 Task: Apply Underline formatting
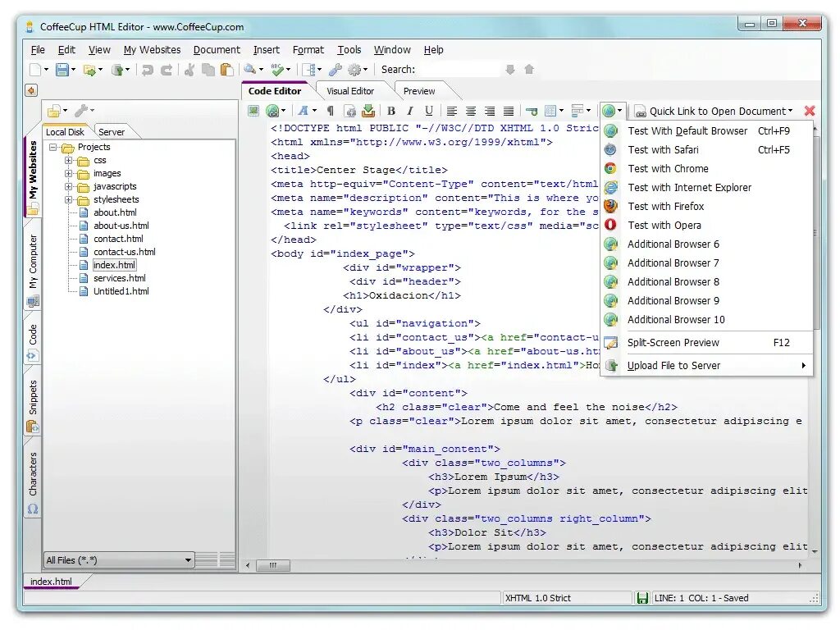click(428, 111)
